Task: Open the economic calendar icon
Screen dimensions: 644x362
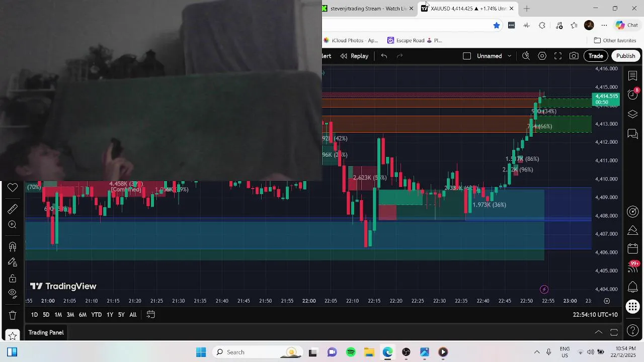Action: (x=633, y=249)
